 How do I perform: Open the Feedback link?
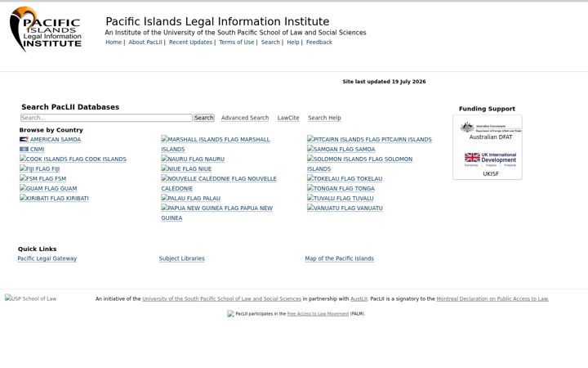coord(319,42)
